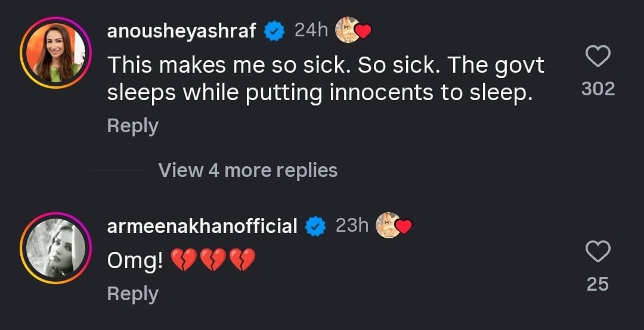View the 302 likes count
The width and height of the screenshot is (644, 330).
597,89
